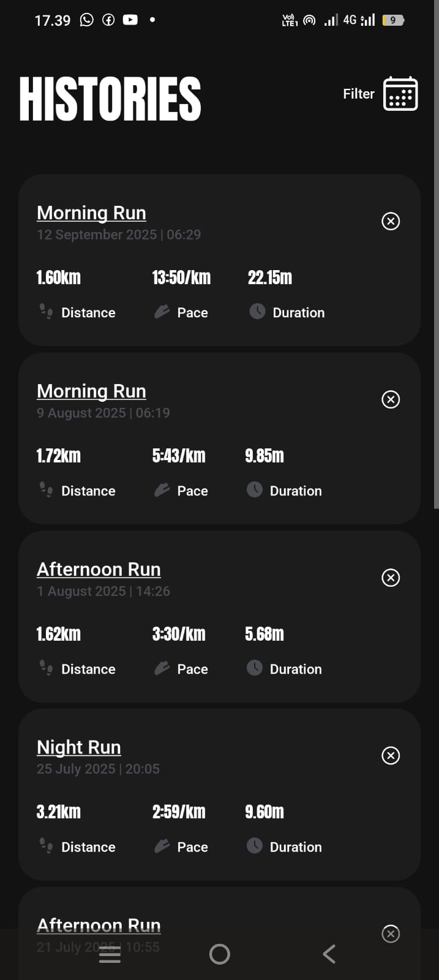Open the calendar filter icon
The image size is (439, 980).
pos(400,94)
